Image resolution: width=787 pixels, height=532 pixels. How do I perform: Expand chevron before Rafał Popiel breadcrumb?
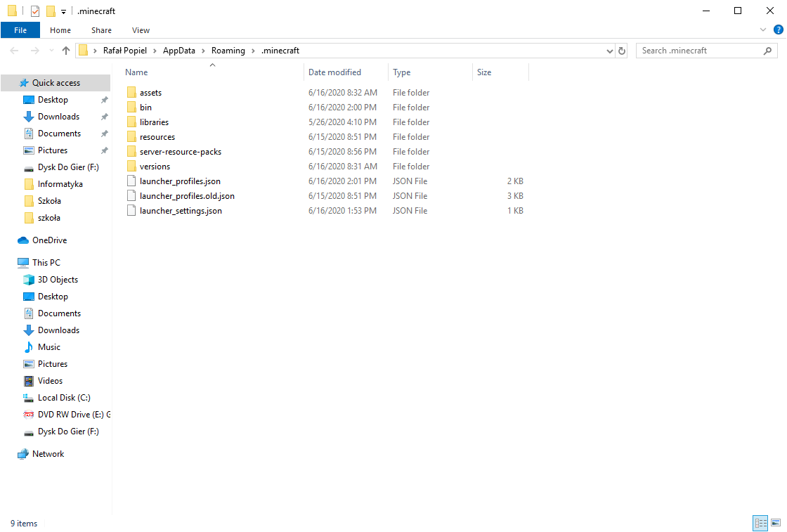click(x=95, y=51)
